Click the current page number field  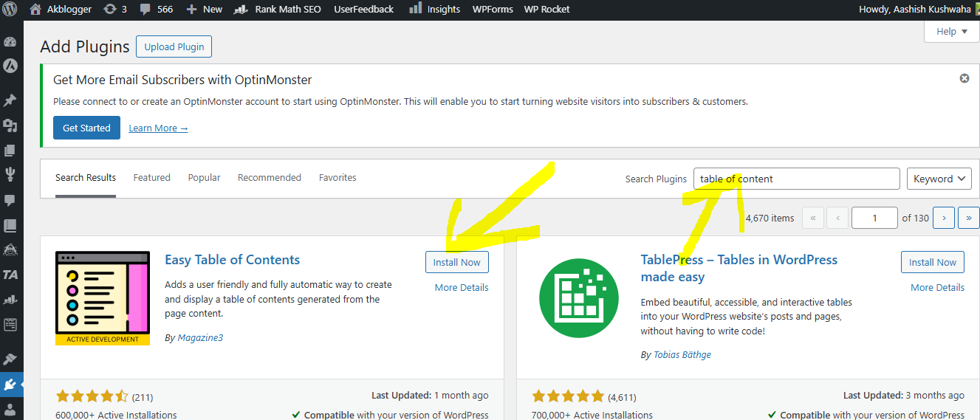click(874, 218)
